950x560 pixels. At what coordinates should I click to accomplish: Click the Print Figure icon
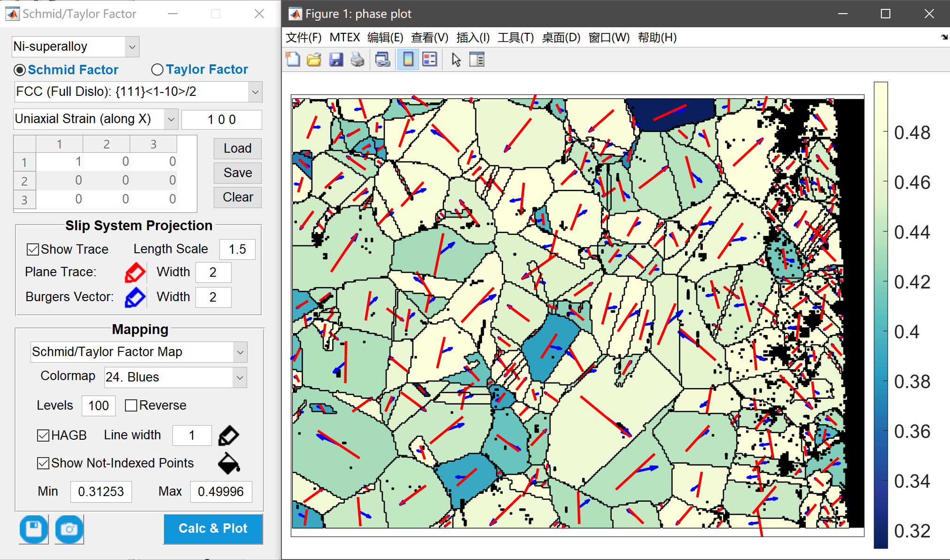tap(358, 60)
